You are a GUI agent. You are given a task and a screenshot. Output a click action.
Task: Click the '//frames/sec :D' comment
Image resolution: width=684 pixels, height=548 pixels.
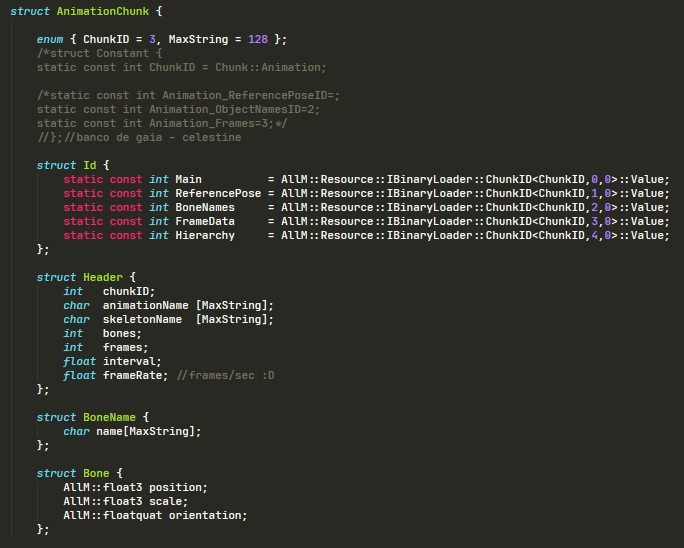click(226, 374)
